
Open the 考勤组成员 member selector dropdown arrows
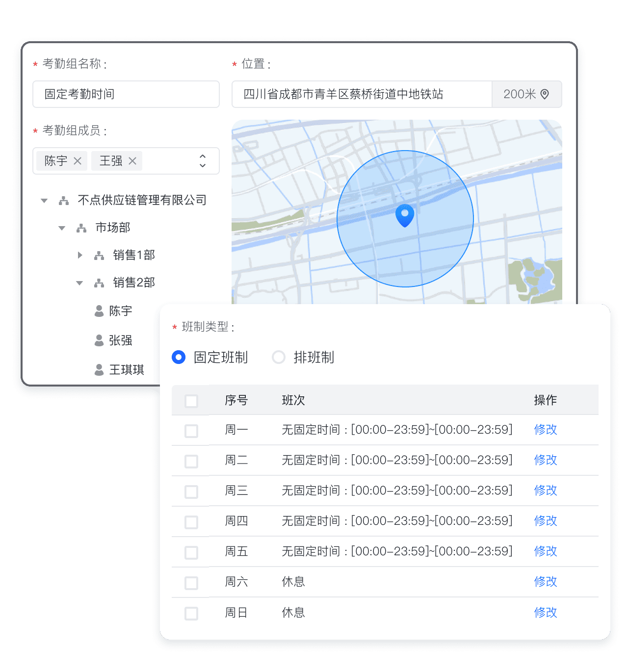[203, 161]
